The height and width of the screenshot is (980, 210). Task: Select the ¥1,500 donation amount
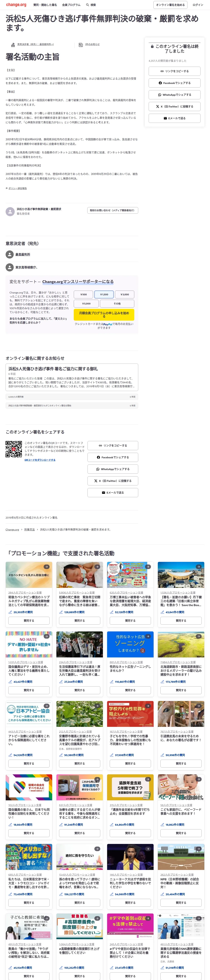[x=104, y=294]
